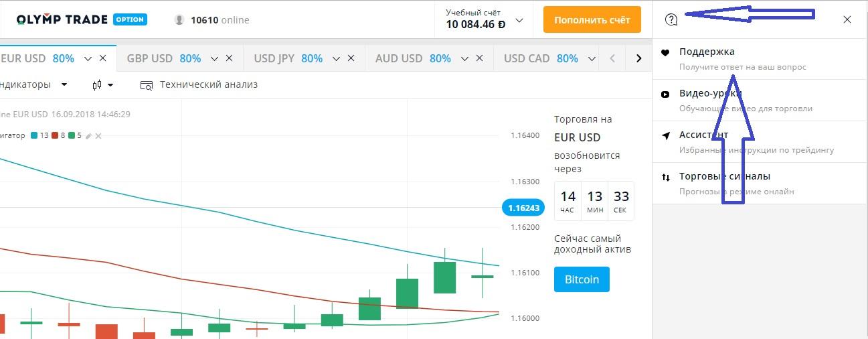
Task: Click the 1.16400 price axis label
Action: point(525,135)
